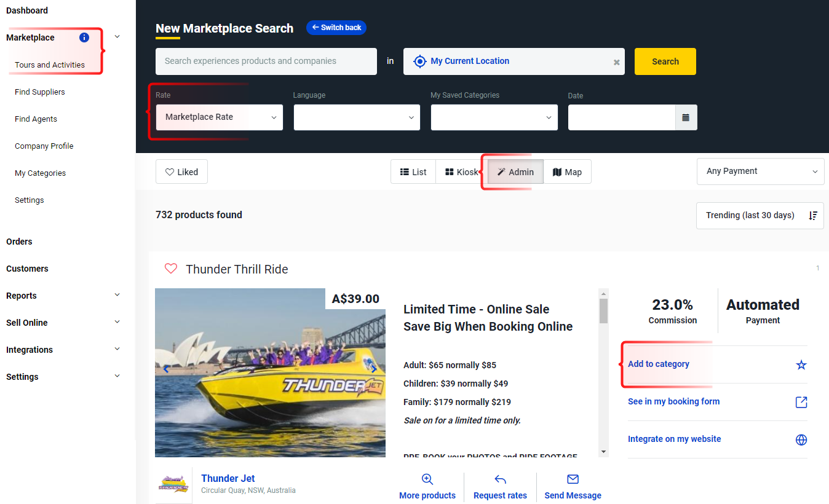Click the Request rates link

pos(500,495)
